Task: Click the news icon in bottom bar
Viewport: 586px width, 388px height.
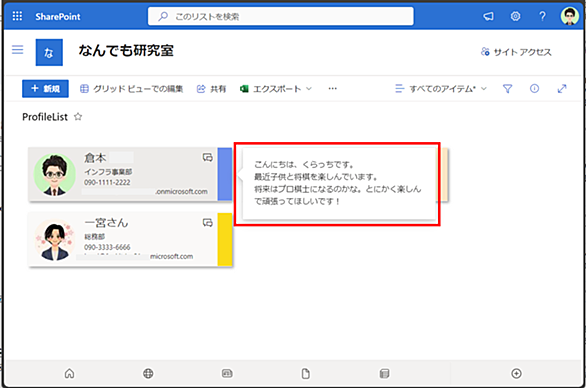Action: (x=227, y=373)
